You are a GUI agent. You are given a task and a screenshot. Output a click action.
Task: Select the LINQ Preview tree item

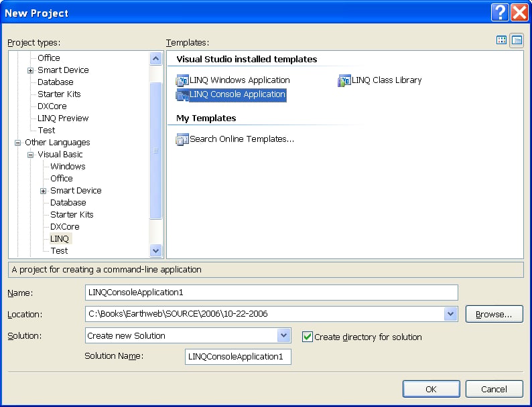coord(63,118)
